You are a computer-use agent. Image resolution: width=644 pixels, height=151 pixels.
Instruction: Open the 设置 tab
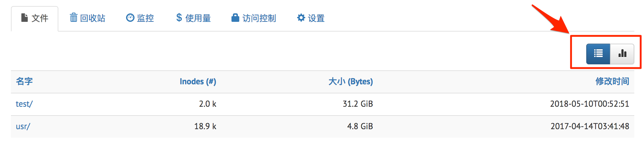coord(316,18)
